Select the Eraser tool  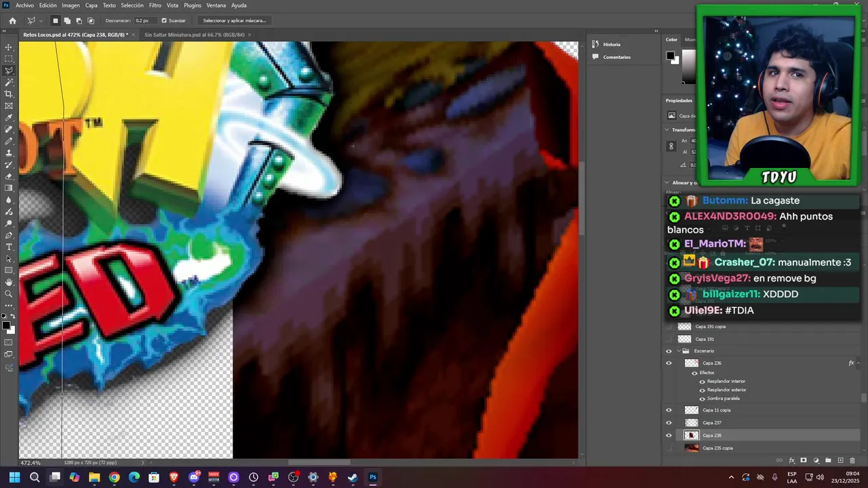pyautogui.click(x=9, y=176)
